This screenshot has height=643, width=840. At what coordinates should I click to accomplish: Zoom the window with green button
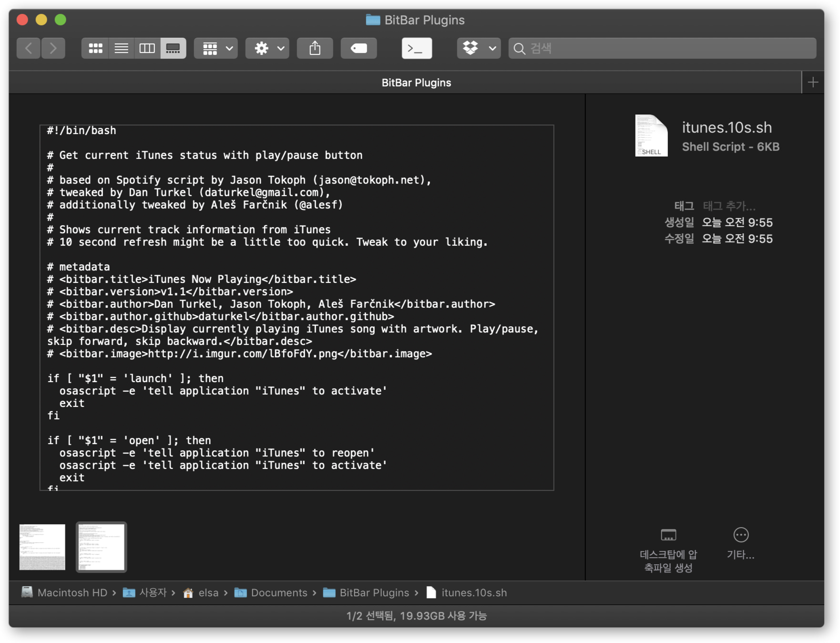(x=61, y=20)
